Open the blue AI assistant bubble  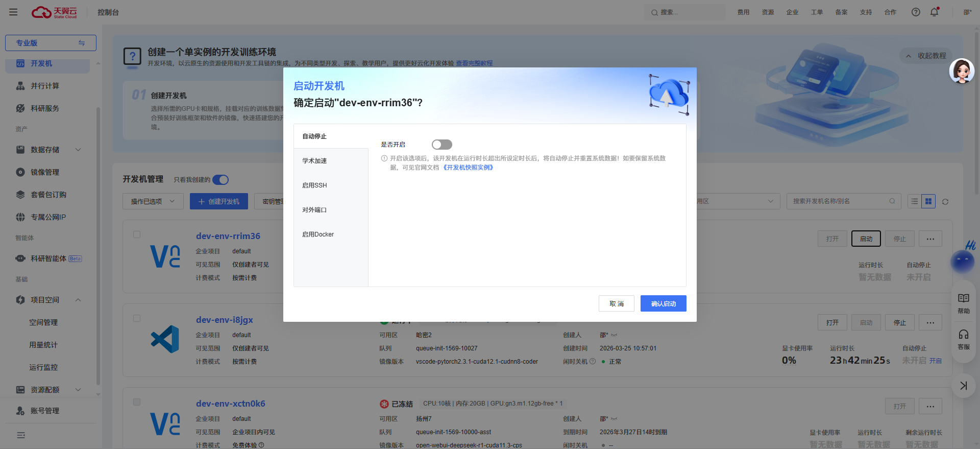[963, 261]
